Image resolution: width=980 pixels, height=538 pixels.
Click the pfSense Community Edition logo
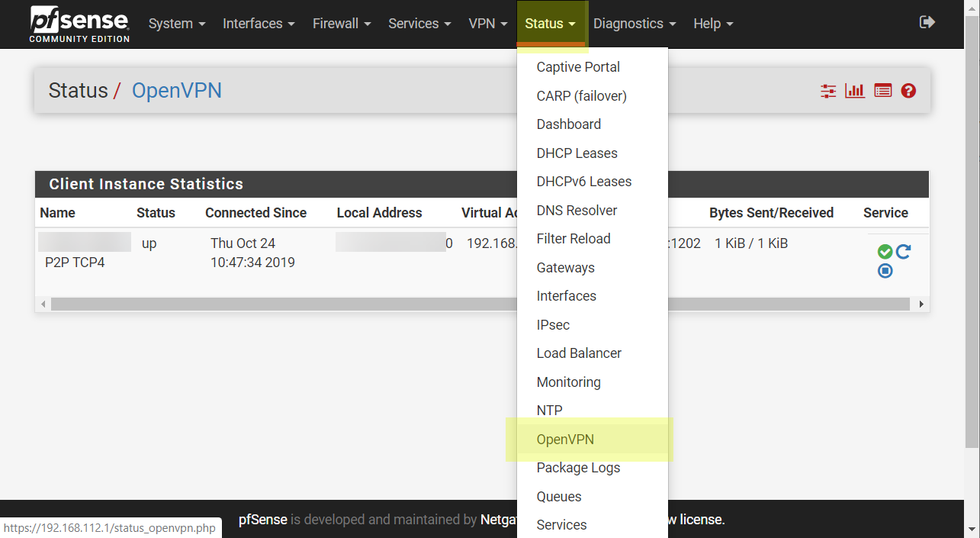(x=79, y=24)
